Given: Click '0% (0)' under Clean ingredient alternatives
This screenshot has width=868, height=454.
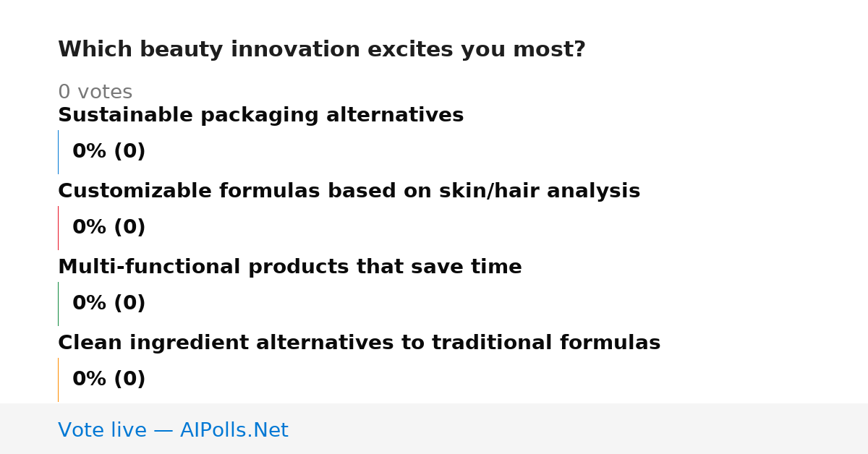Looking at the screenshot, I should tap(109, 380).
